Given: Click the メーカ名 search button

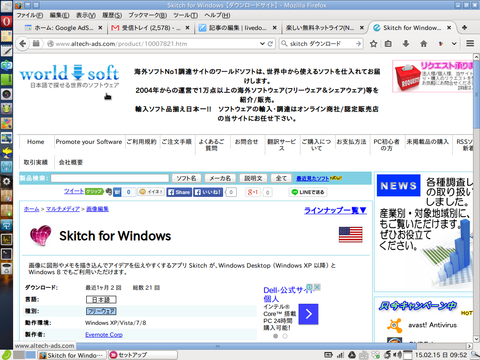Looking at the screenshot, I should [x=220, y=178].
